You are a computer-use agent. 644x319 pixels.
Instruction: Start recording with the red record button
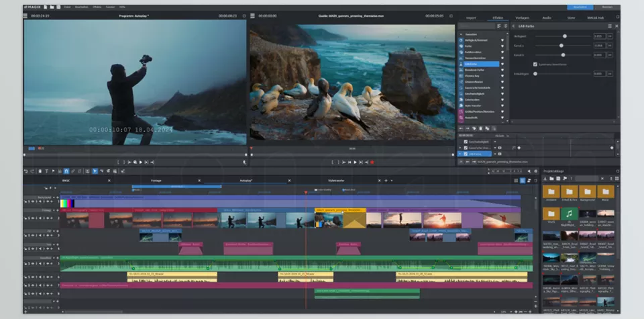372,163
